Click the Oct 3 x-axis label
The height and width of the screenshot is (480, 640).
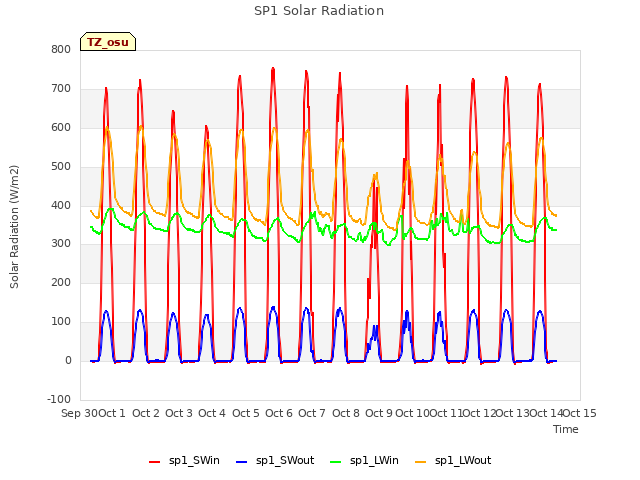tap(179, 413)
